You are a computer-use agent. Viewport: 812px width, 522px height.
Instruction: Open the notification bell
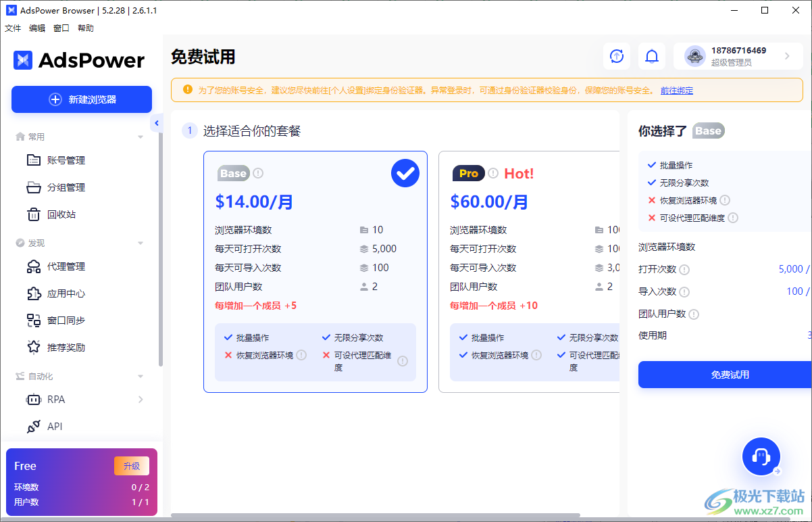(651, 56)
